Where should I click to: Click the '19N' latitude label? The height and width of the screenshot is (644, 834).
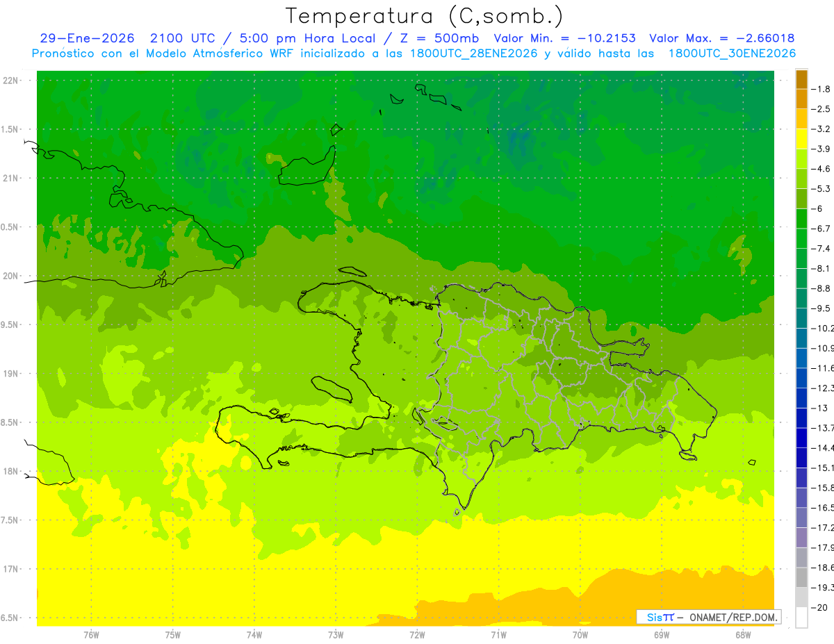tap(10, 374)
